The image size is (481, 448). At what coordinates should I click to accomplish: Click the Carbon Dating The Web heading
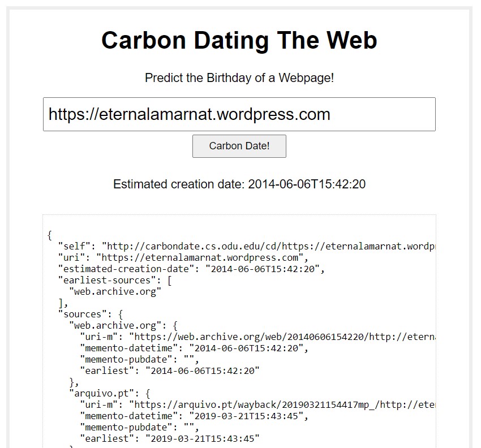click(239, 40)
